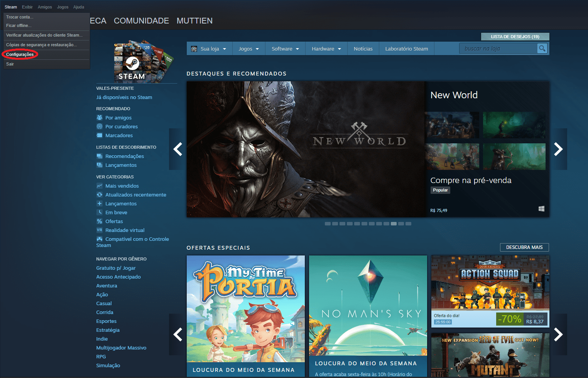
Task: Select Cópias de segurança e restauração
Action: (47, 45)
